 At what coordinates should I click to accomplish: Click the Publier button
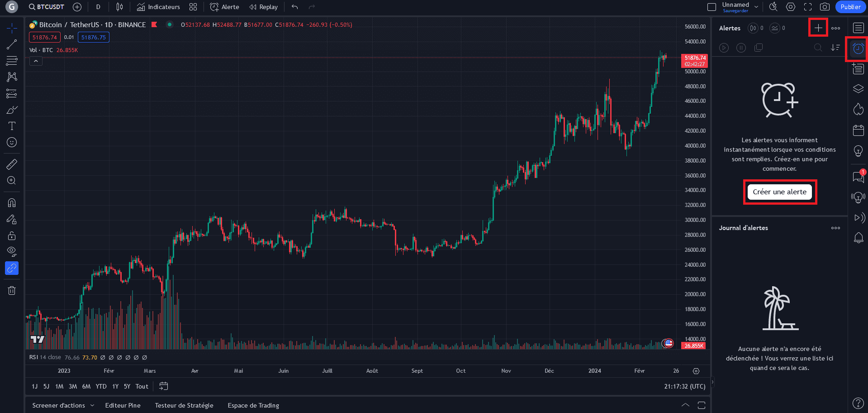850,7
